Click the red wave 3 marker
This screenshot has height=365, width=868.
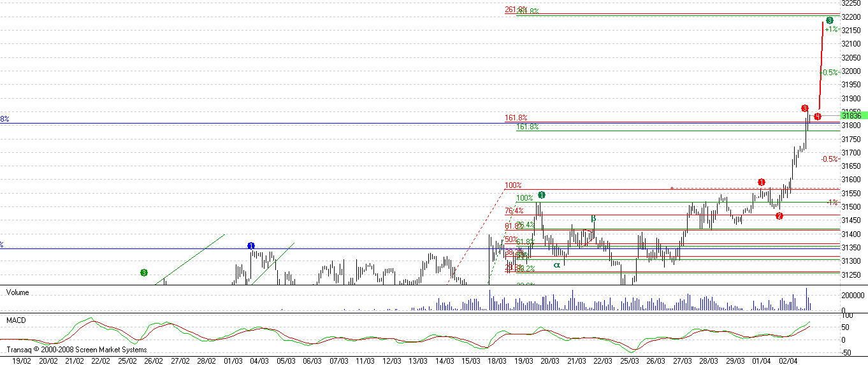pyautogui.click(x=805, y=108)
